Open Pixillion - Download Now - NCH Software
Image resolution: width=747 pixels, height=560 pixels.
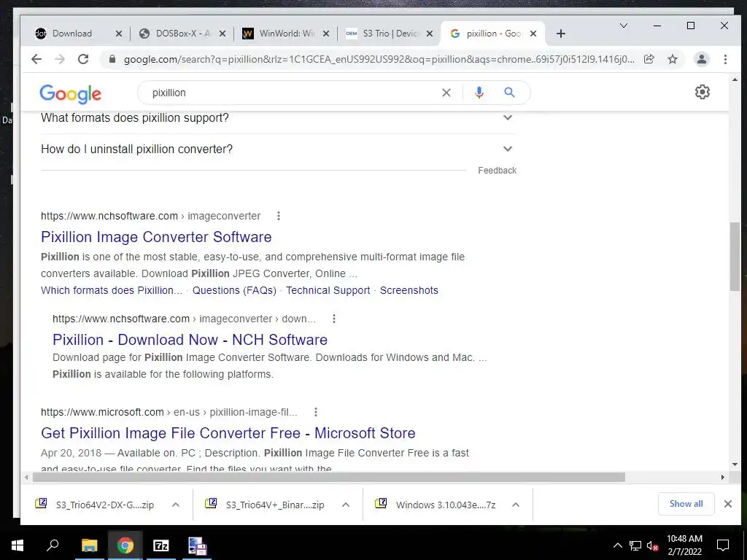coord(190,340)
